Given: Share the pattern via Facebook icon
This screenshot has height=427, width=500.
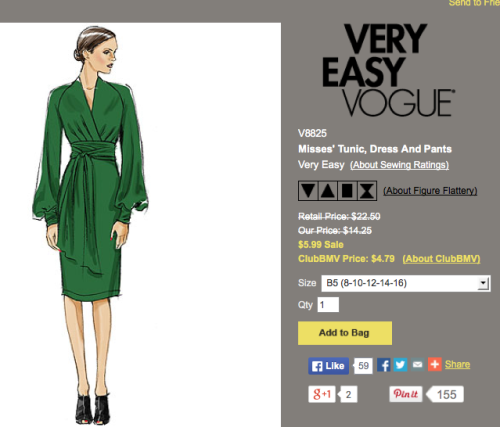Looking at the screenshot, I should (x=384, y=365).
